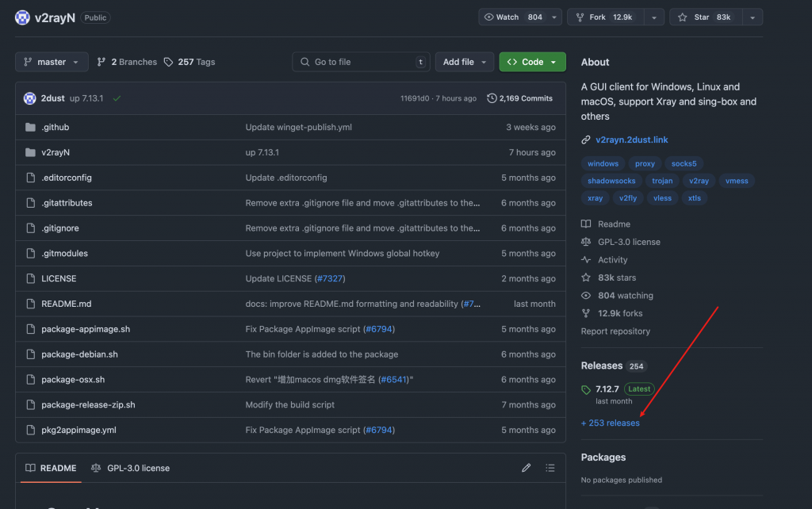Click the 2dust author avatar
This screenshot has height=509, width=812.
30,98
